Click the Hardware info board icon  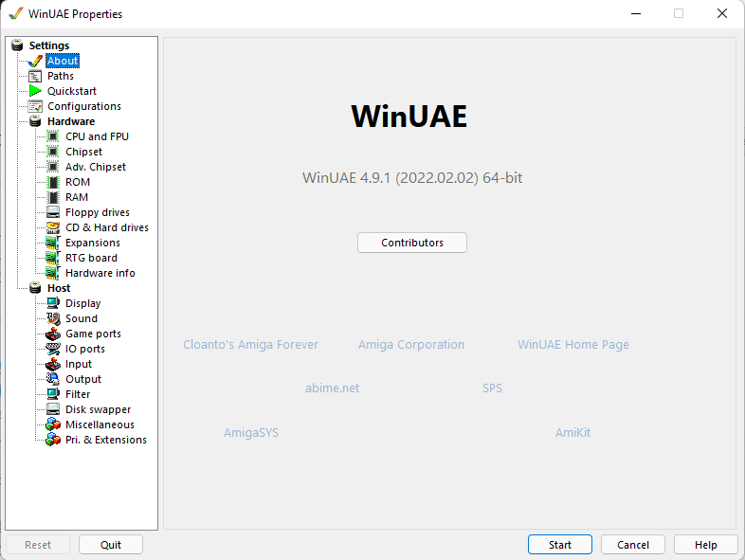coord(53,273)
